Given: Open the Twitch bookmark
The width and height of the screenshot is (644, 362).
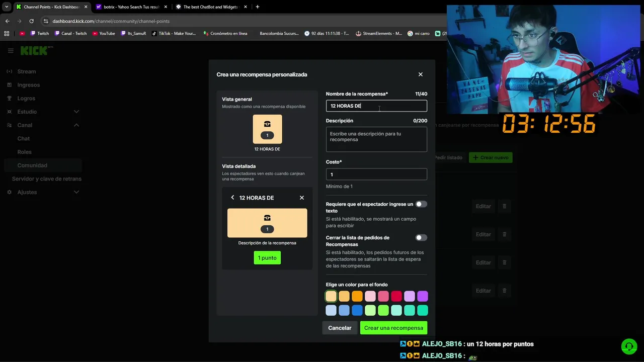Looking at the screenshot, I should pyautogui.click(x=40, y=34).
